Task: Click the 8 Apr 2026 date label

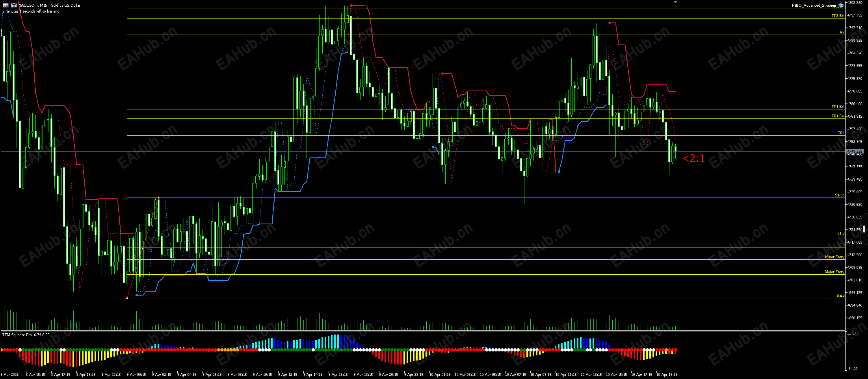Action: point(10,375)
